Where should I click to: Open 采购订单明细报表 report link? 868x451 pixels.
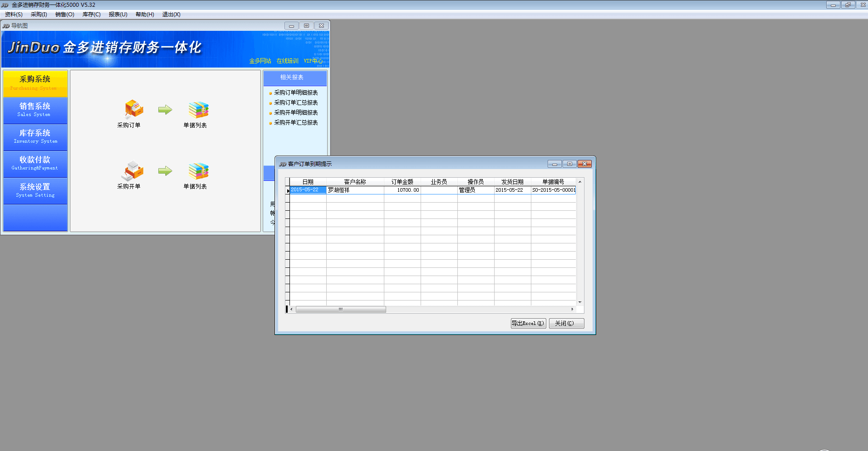click(x=296, y=92)
